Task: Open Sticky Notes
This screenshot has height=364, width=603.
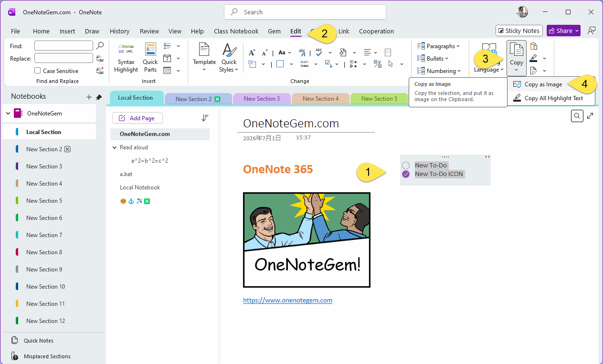Action: click(519, 31)
